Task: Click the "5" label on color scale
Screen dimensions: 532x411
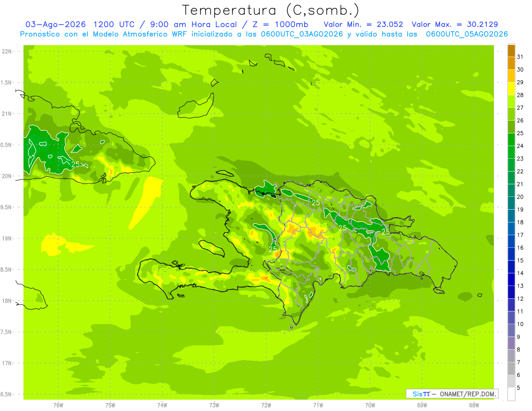Action: coord(519,388)
